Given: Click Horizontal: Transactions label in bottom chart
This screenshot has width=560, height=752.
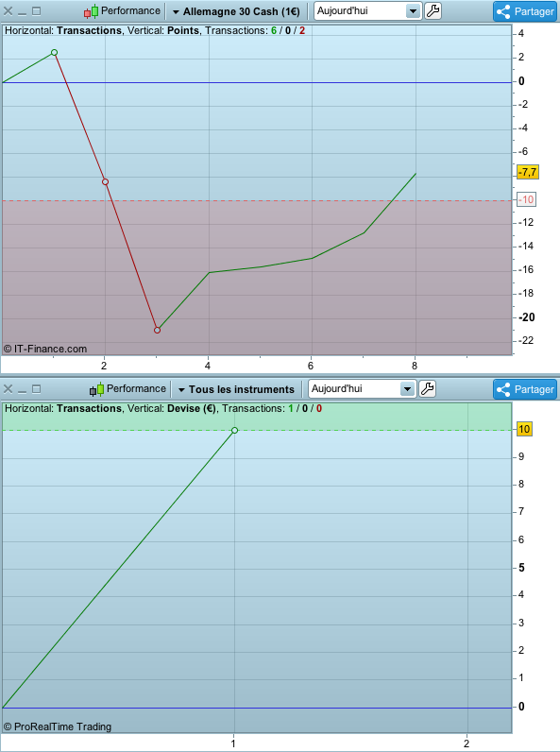Looking at the screenshot, I should click(x=63, y=409).
